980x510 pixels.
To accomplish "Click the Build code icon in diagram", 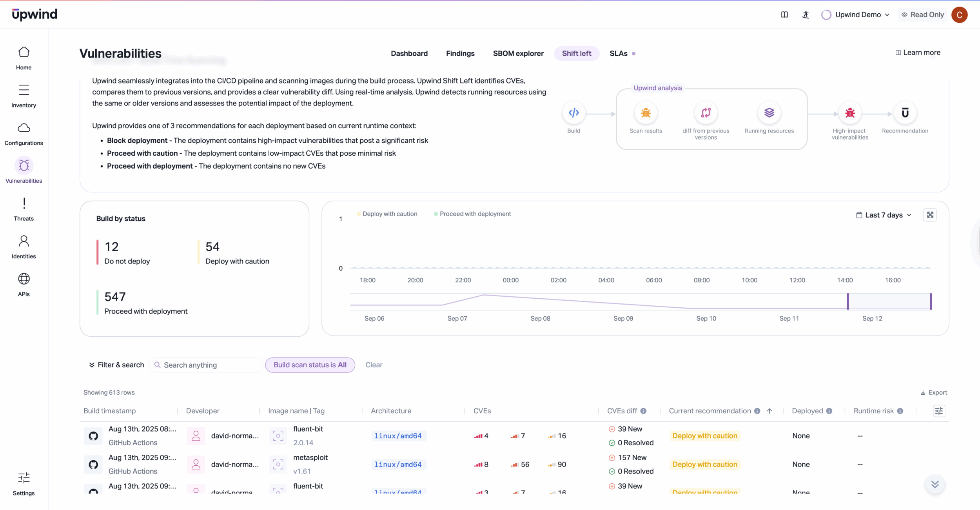I will [574, 113].
